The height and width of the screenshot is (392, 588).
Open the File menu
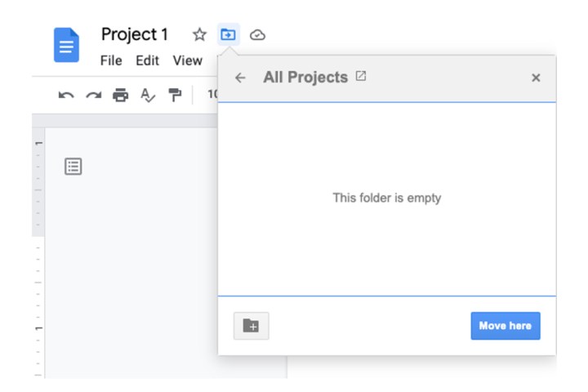[x=111, y=60]
